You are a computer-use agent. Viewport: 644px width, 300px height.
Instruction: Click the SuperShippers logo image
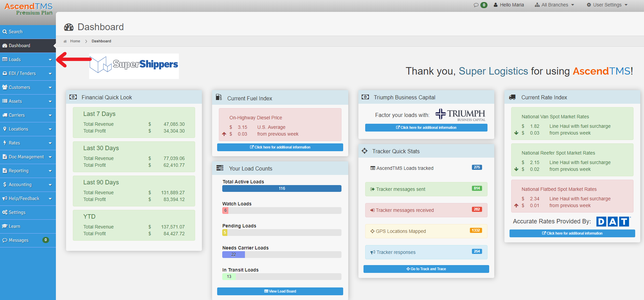(x=134, y=66)
